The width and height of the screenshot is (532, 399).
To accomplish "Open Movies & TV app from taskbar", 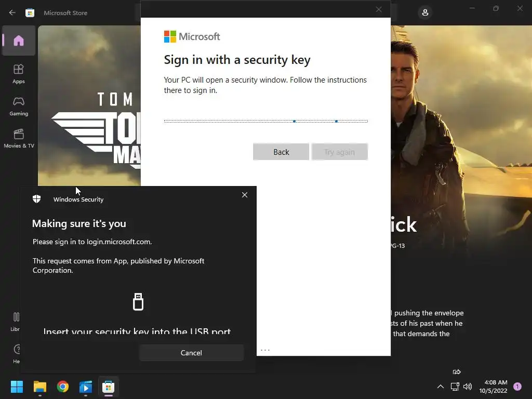I will coord(86,387).
